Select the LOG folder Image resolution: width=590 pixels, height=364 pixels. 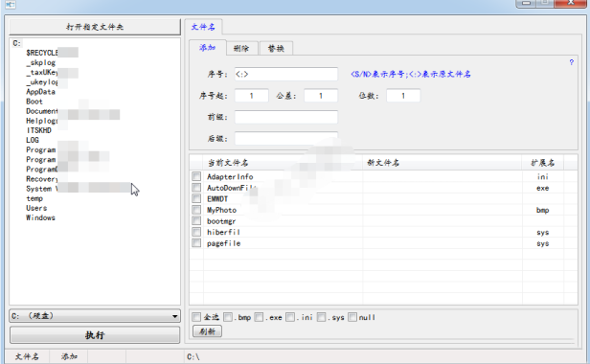pyautogui.click(x=33, y=140)
